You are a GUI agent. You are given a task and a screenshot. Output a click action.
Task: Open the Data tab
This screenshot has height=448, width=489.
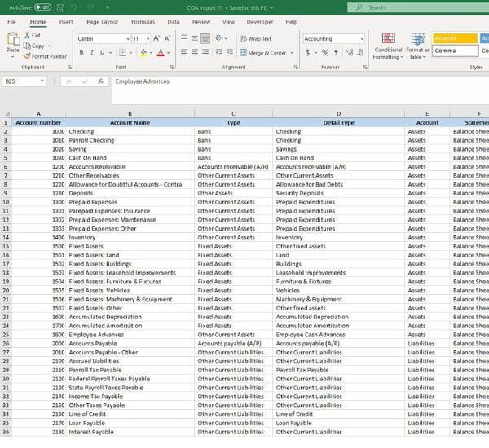174,22
